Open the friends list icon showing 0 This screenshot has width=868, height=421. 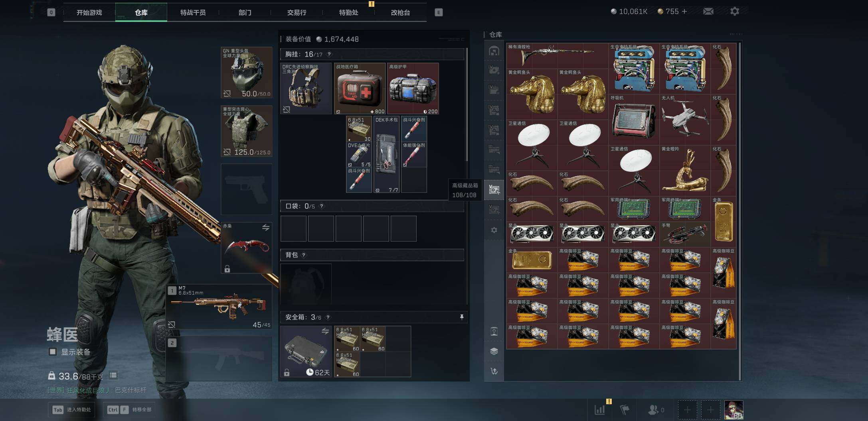coord(653,409)
